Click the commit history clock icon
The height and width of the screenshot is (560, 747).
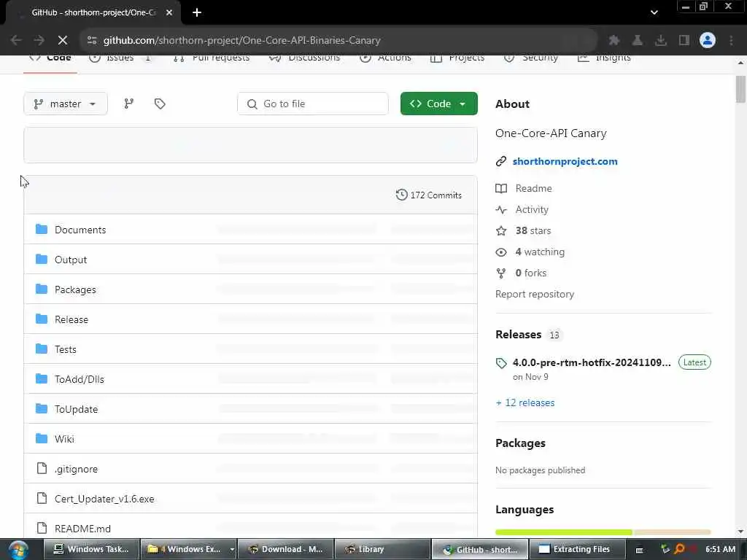tap(402, 195)
